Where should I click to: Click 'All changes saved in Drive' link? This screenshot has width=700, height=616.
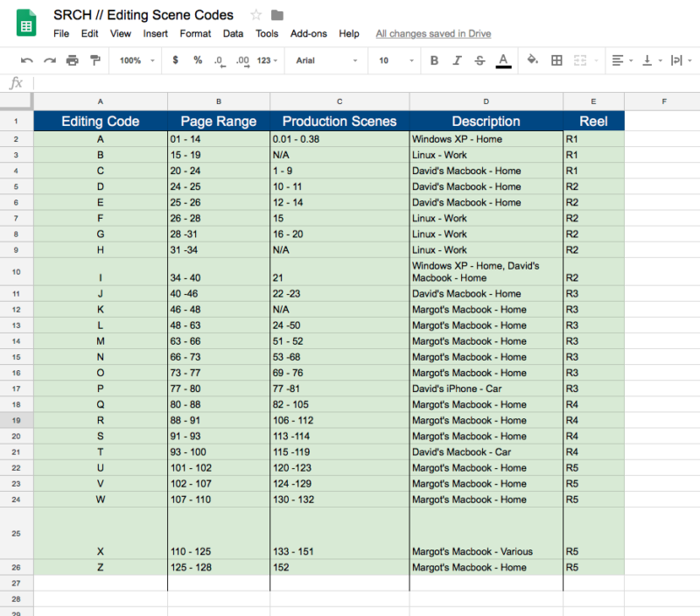click(433, 33)
